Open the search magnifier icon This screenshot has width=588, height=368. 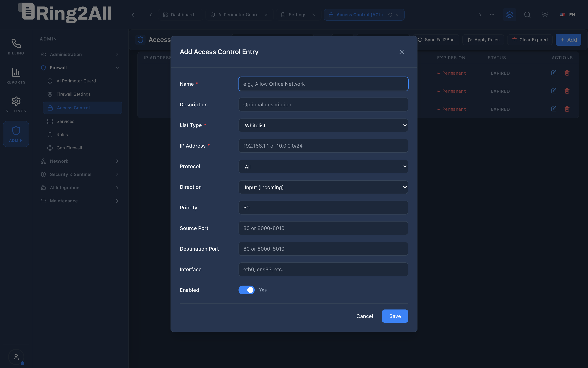(x=527, y=15)
